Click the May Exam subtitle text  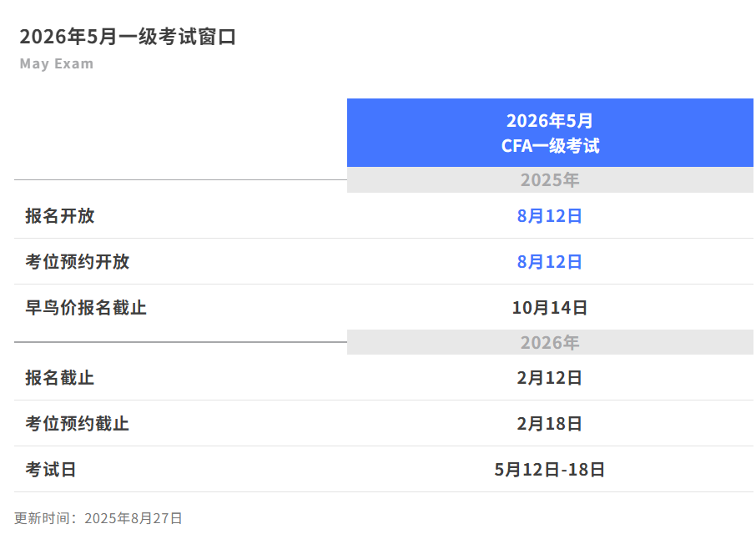57,63
